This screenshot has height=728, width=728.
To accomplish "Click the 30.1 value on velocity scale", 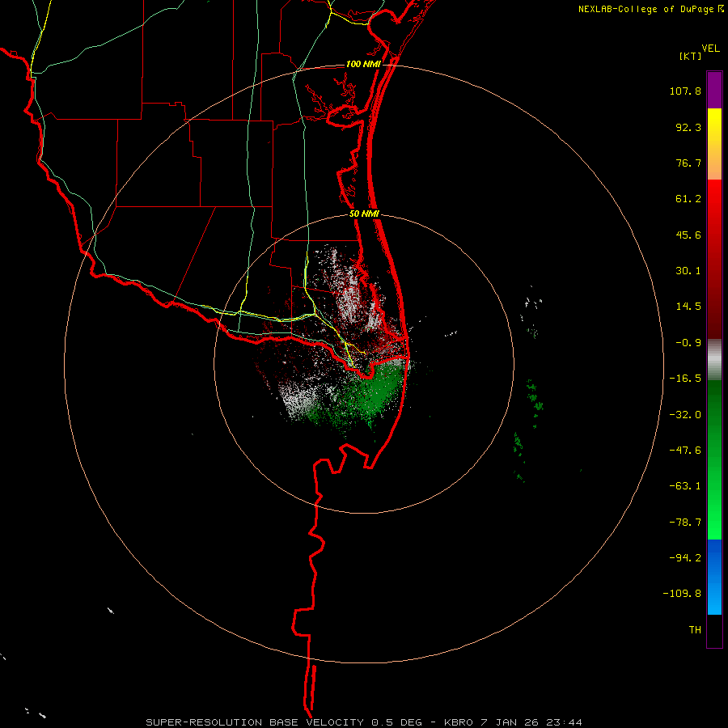I will point(688,271).
